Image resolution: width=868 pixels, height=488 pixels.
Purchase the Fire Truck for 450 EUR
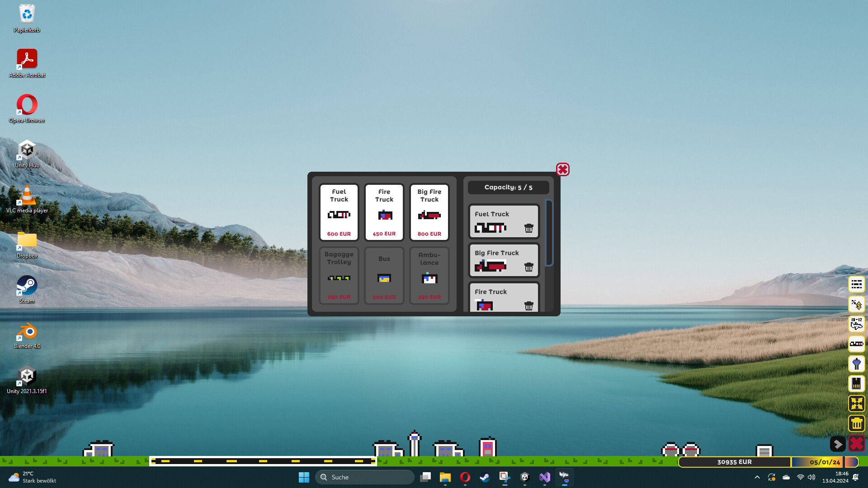click(384, 212)
